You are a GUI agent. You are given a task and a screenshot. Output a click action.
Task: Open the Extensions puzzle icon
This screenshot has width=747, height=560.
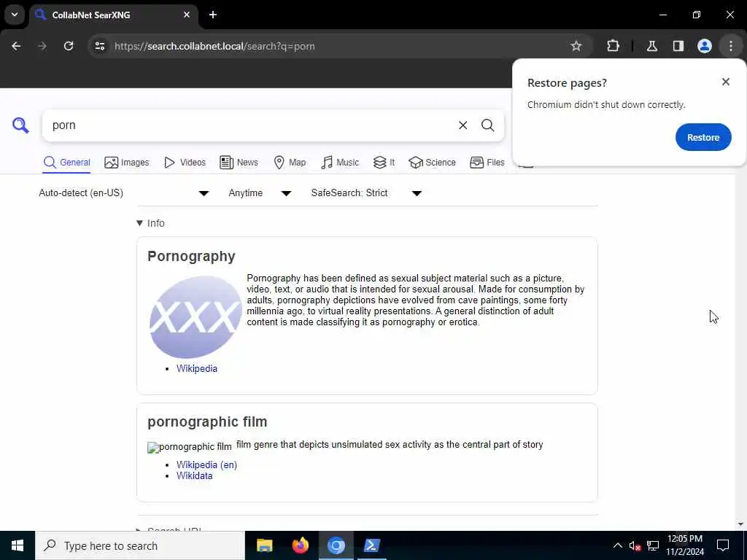(613, 46)
